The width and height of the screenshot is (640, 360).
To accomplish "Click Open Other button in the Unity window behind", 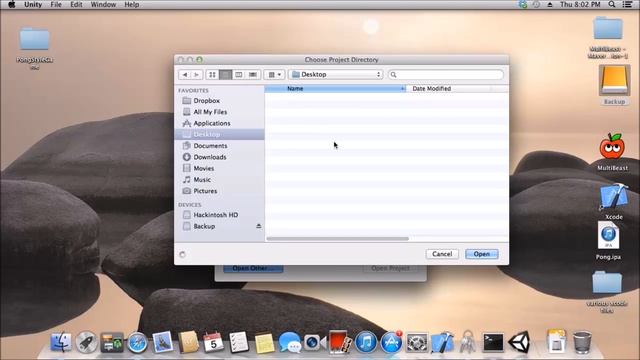I will (x=253, y=268).
